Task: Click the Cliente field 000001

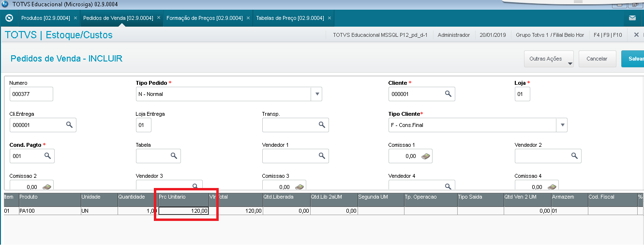Action: [x=421, y=94]
